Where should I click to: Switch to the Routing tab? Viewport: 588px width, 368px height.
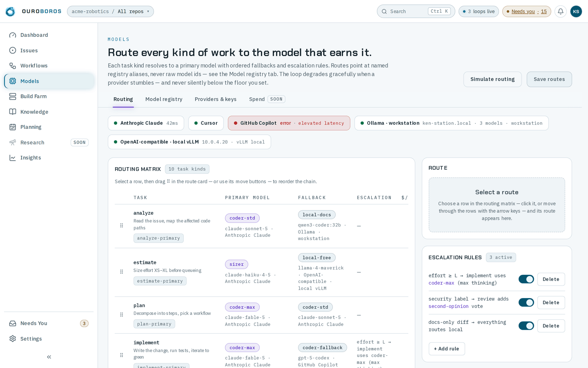(x=123, y=99)
